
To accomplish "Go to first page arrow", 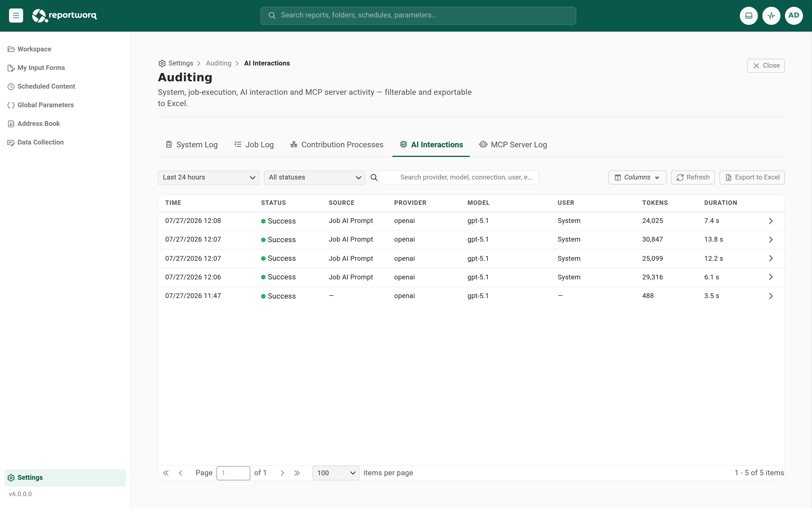I will 166,473.
